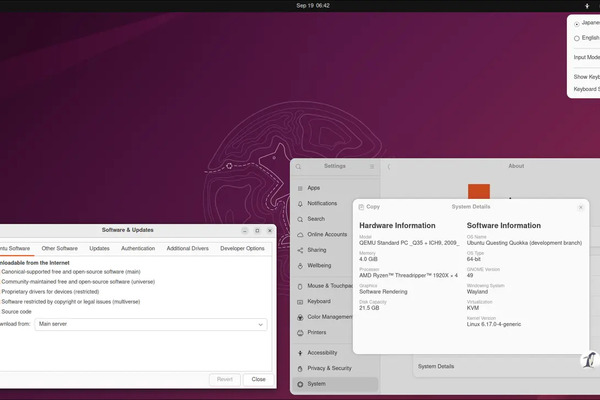
Task: Click the 4.0 GiB memory value
Action: pos(368,259)
